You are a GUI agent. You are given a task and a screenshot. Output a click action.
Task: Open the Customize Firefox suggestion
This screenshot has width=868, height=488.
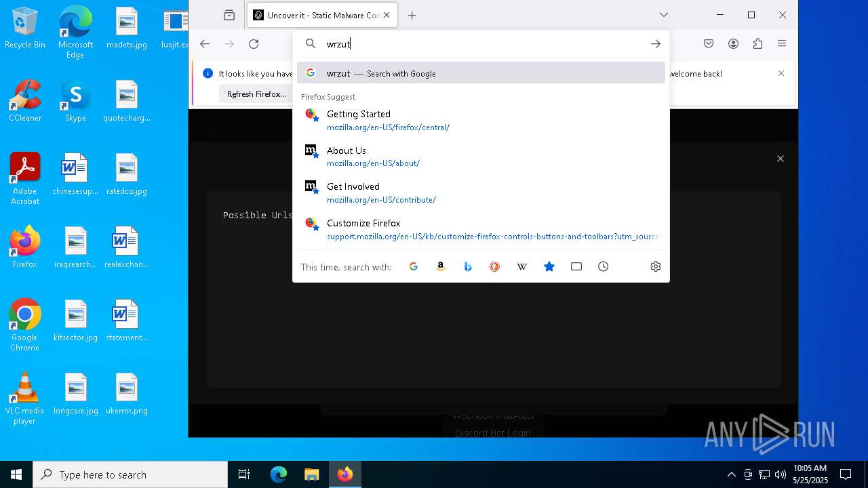pyautogui.click(x=481, y=229)
